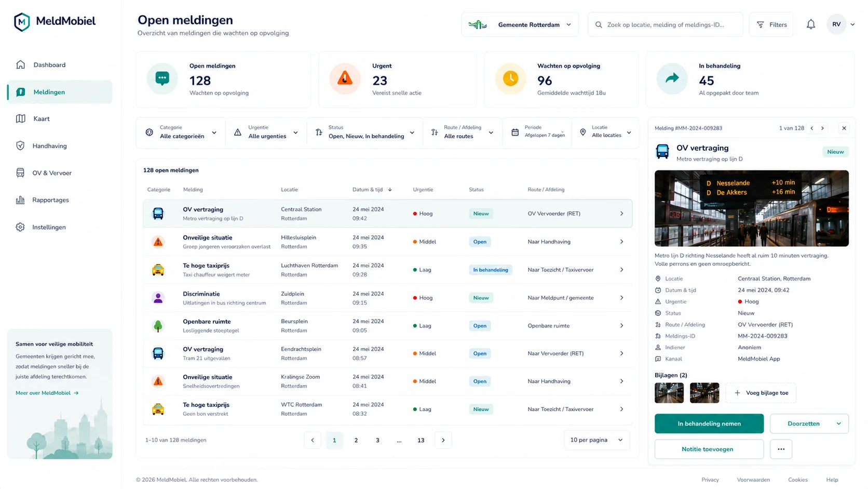Click the warning icon in Hillesluisplein row
This screenshot has width=868, height=489.
(x=158, y=242)
